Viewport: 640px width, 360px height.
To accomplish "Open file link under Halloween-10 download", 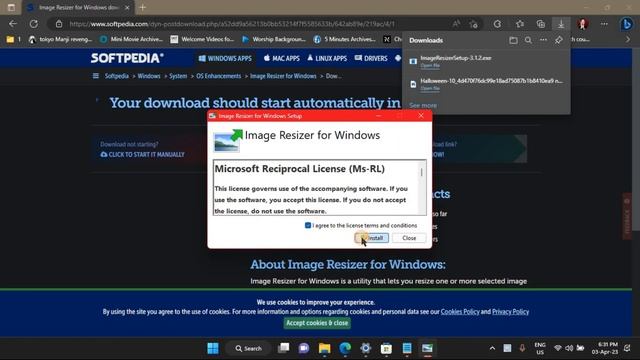I will pyautogui.click(x=430, y=88).
